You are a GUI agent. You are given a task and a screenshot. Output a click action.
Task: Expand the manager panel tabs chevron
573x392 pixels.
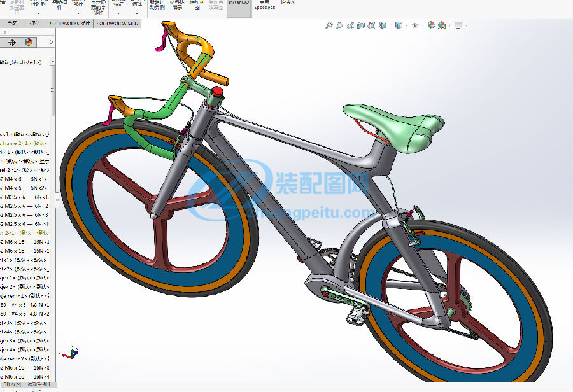click(x=51, y=43)
